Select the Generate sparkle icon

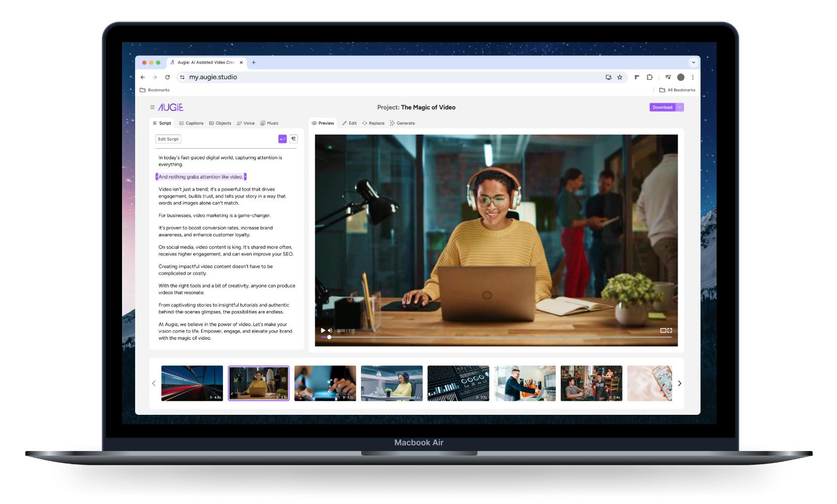[x=392, y=123]
